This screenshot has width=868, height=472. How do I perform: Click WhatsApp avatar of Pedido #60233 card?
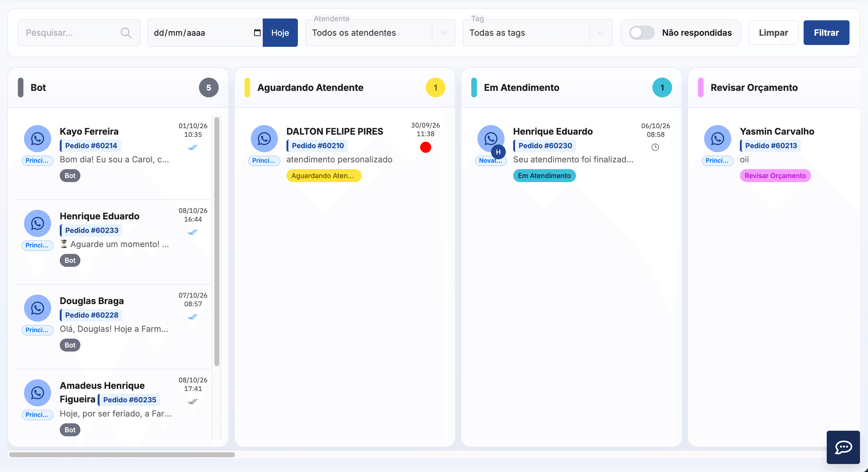37,223
